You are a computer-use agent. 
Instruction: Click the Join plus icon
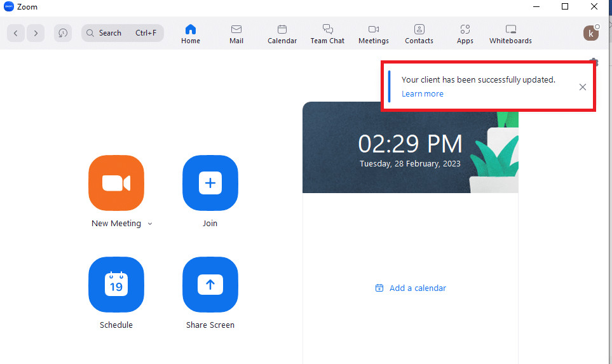pos(210,183)
